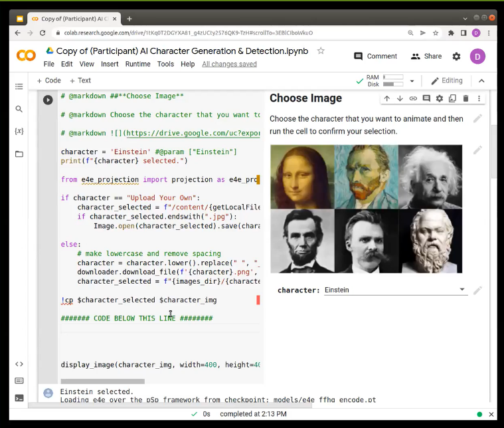Click the Einstein selected output line
Image resolution: width=504 pixels, height=428 pixels.
pyautogui.click(x=96, y=391)
